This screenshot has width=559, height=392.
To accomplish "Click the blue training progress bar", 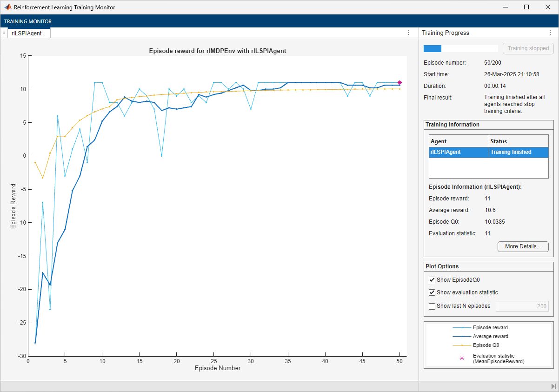I will tap(433, 48).
